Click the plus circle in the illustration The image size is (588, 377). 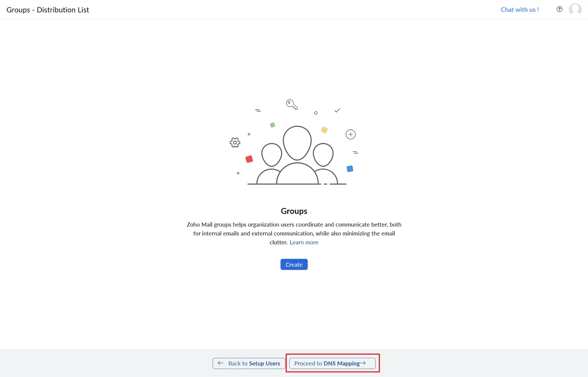click(x=350, y=134)
